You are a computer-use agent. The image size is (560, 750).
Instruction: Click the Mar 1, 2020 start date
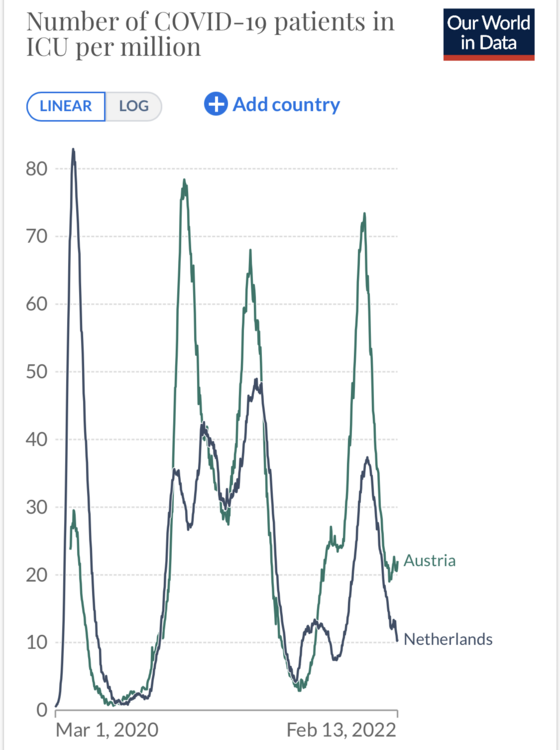pyautogui.click(x=107, y=730)
